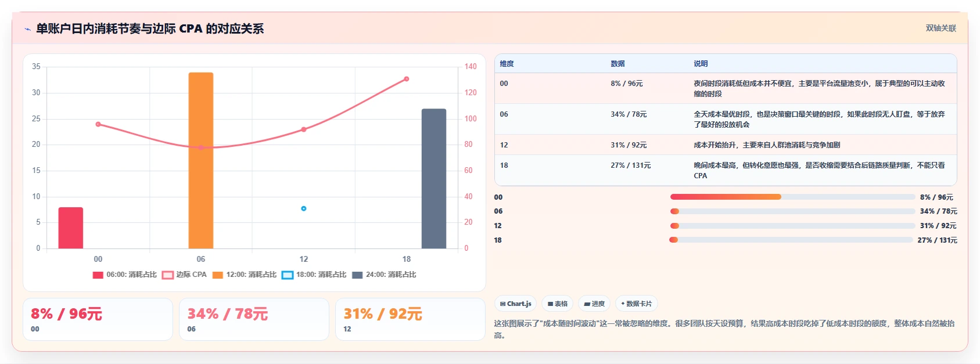The width and height of the screenshot is (980, 364).
Task: Select the 进度 tag
Action: (x=594, y=304)
